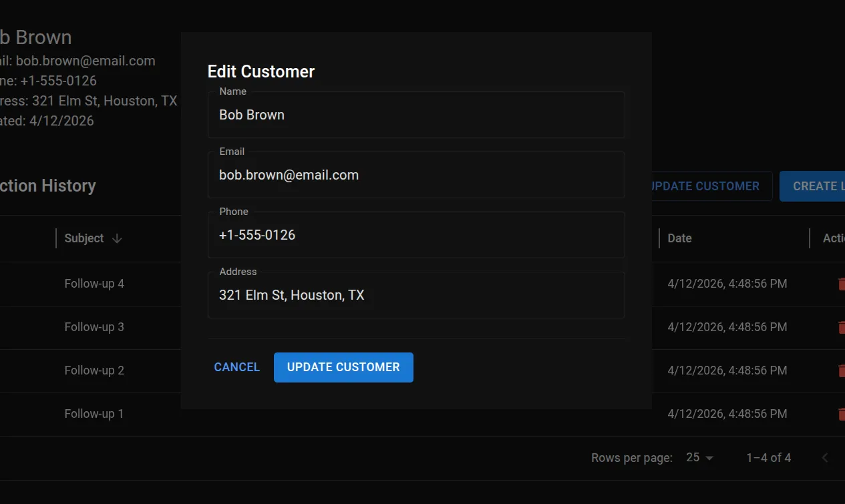845x504 pixels.
Task: Click CANCEL to dismiss the Edit Customer dialog
Action: 236,366
